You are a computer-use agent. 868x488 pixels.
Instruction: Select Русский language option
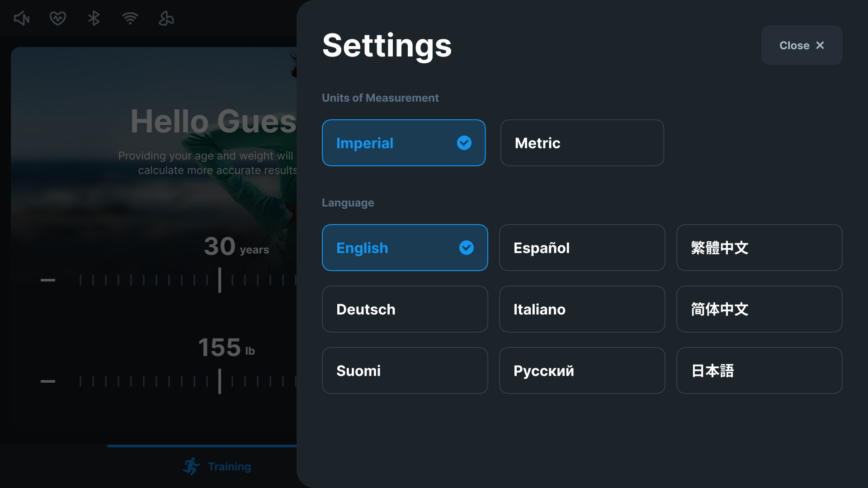pyautogui.click(x=582, y=371)
